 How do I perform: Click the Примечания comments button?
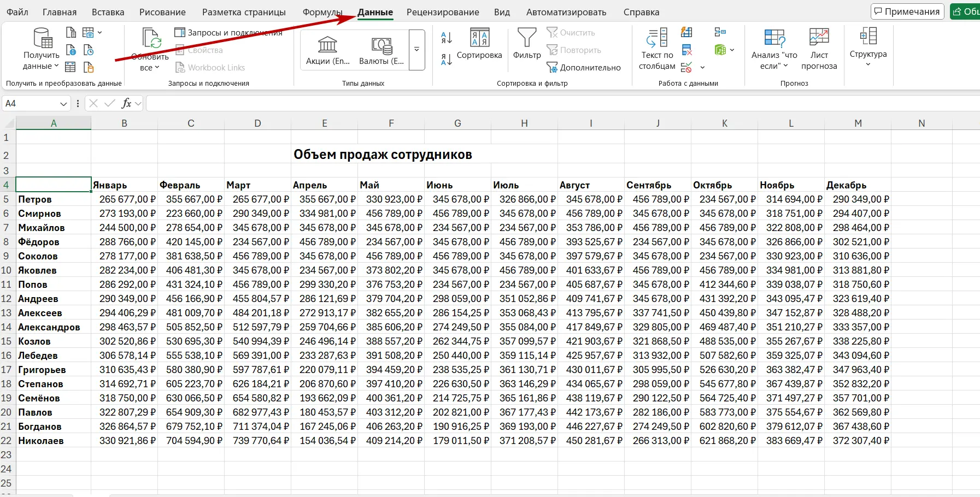point(907,11)
